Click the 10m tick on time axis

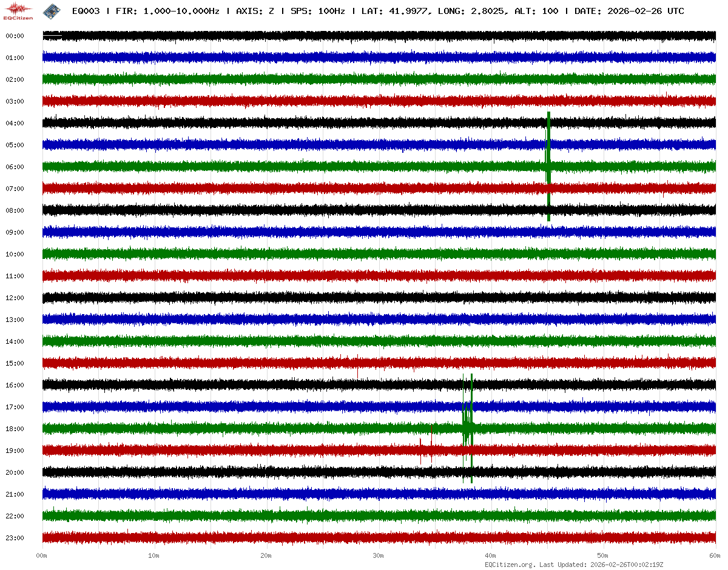pos(154,556)
